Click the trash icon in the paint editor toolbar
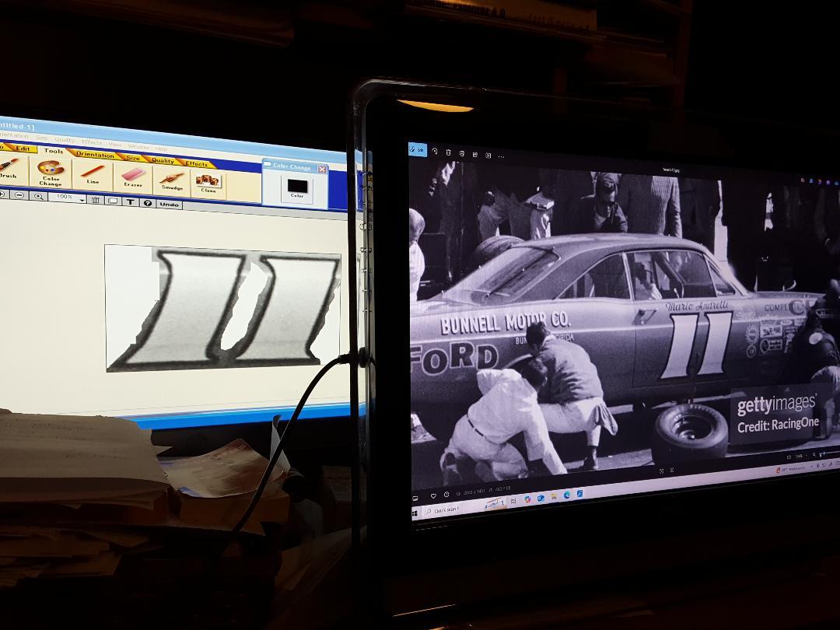The width and height of the screenshot is (840, 630). tap(96, 201)
